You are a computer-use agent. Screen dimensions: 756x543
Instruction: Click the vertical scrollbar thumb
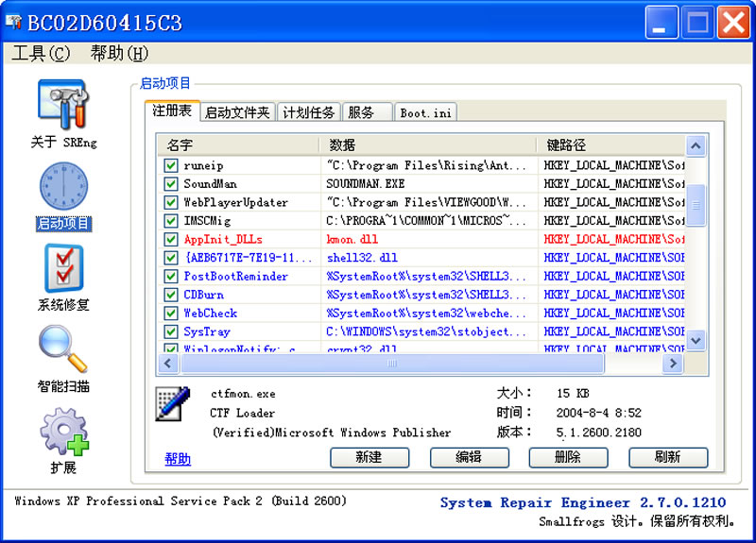point(696,205)
